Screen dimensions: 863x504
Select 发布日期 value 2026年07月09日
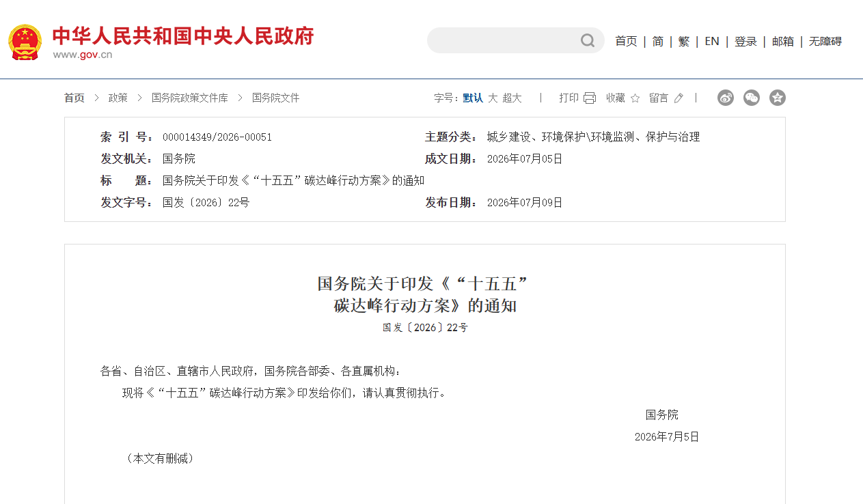pyautogui.click(x=525, y=203)
